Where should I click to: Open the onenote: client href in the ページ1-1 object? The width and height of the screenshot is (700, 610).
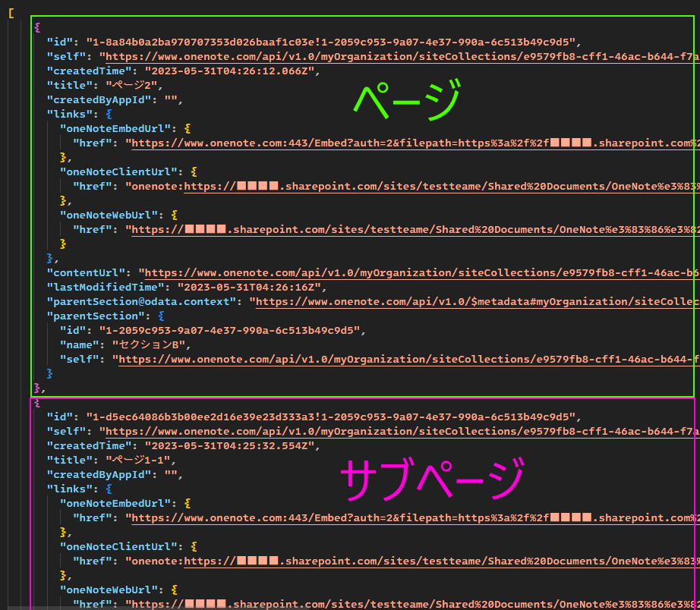click(441, 561)
